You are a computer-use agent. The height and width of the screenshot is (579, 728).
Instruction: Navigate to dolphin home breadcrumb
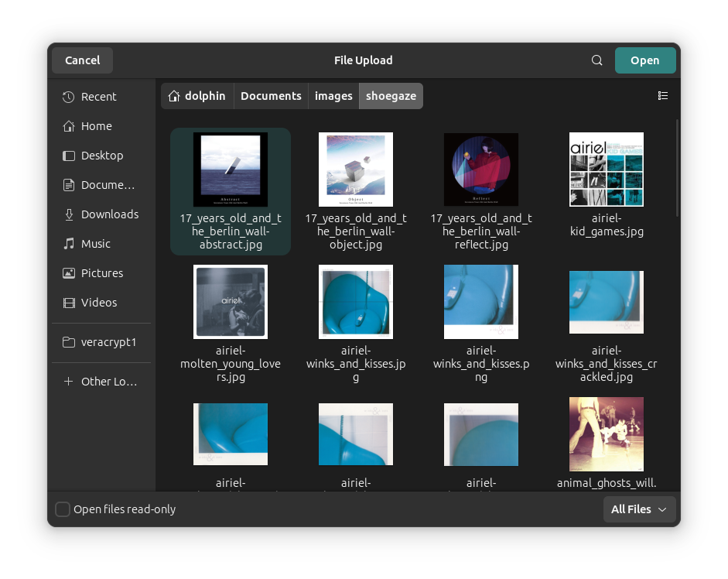tap(197, 96)
